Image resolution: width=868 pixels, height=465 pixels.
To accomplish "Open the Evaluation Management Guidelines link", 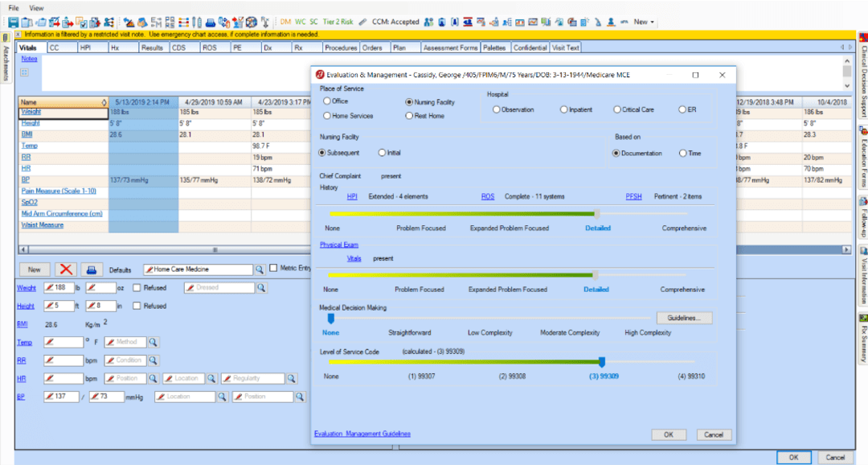I will tap(362, 434).
